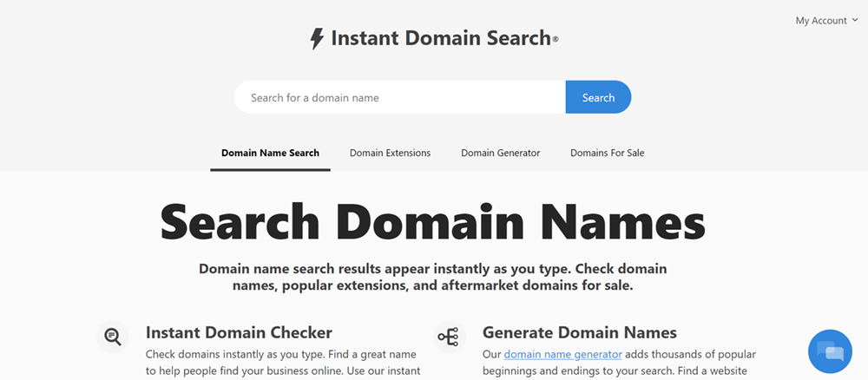Go to the Domains For Sale tab
This screenshot has width=868, height=380.
point(608,154)
